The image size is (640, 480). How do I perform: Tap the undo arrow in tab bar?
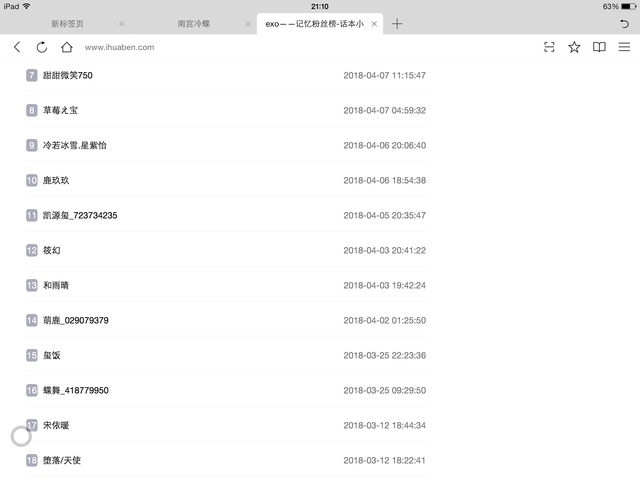click(x=624, y=24)
